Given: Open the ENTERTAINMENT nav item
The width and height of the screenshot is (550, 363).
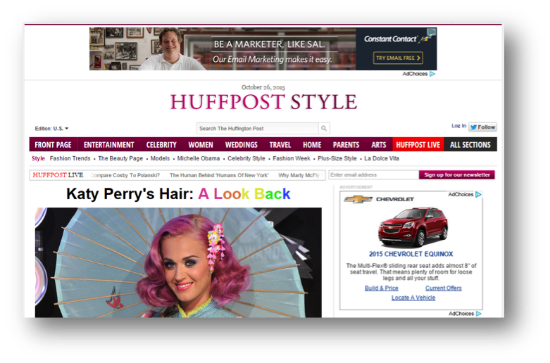Looking at the screenshot, I should 109,145.
